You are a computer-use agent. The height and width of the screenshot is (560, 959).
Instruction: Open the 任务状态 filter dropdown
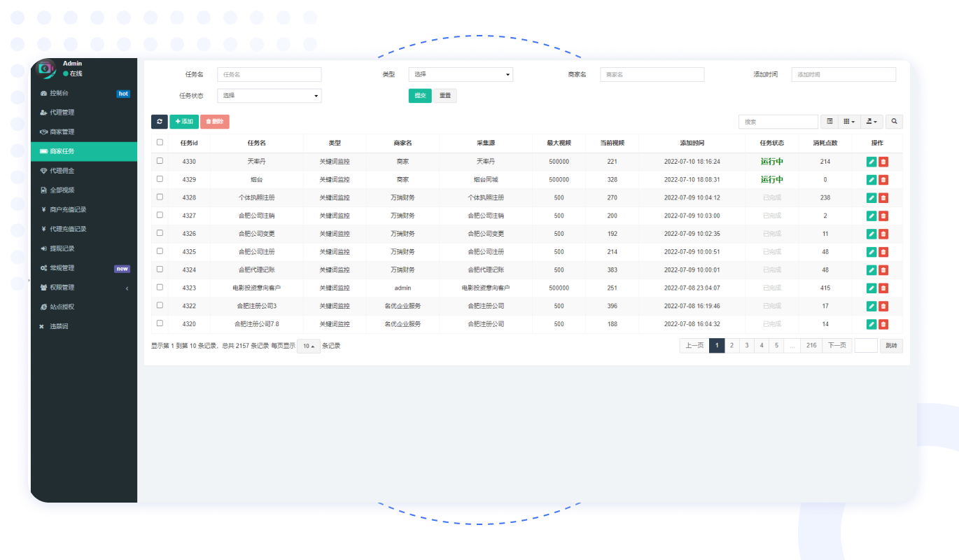(269, 96)
